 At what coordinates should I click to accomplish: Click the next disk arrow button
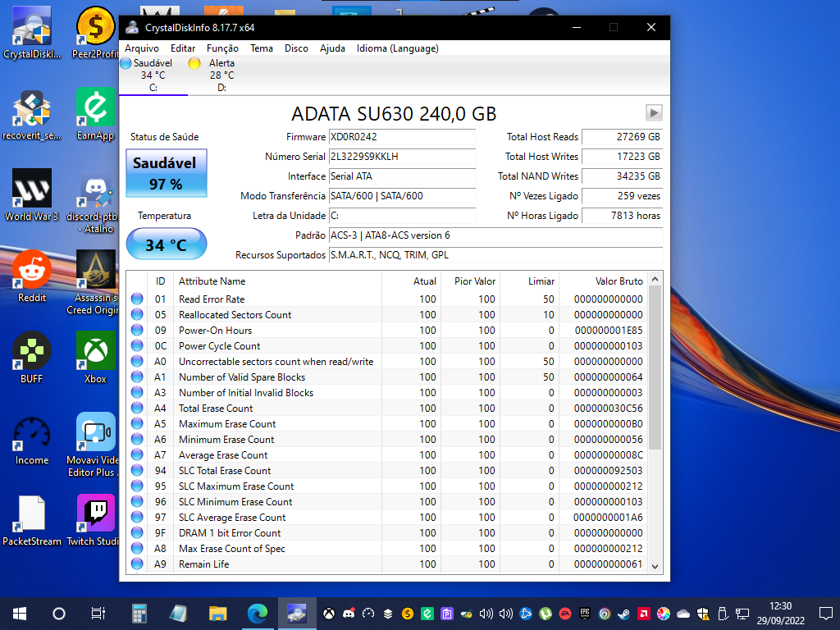(654, 113)
